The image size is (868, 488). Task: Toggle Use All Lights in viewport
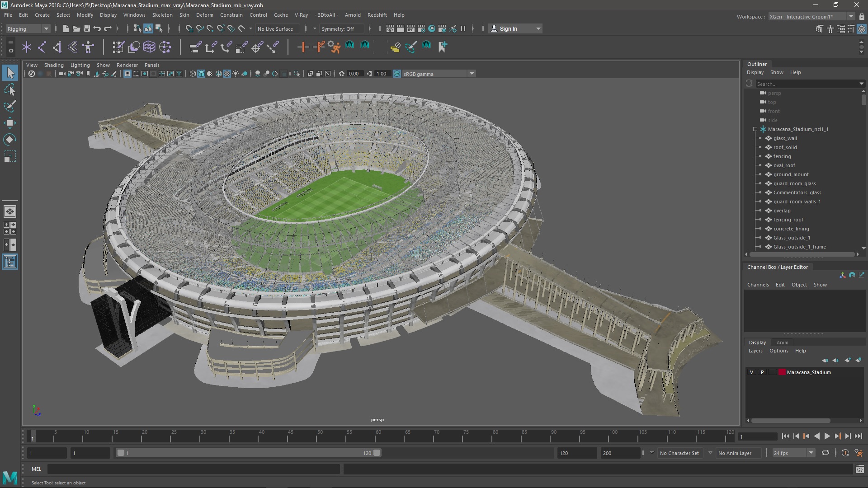236,74
